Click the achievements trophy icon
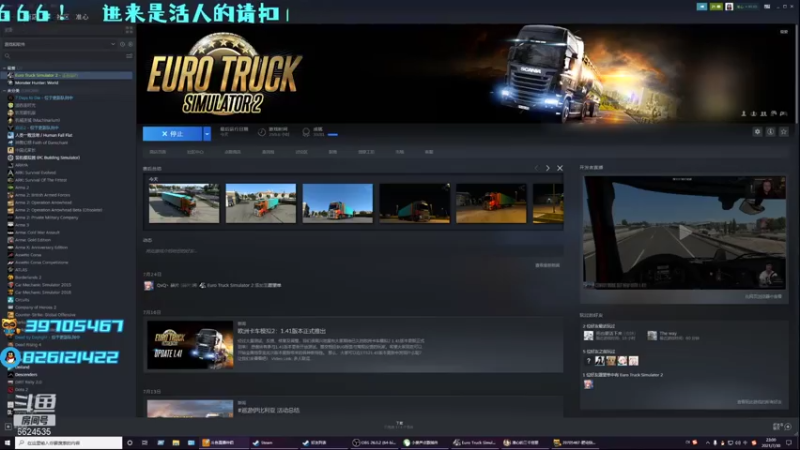This screenshot has height=450, width=800. tap(306, 132)
